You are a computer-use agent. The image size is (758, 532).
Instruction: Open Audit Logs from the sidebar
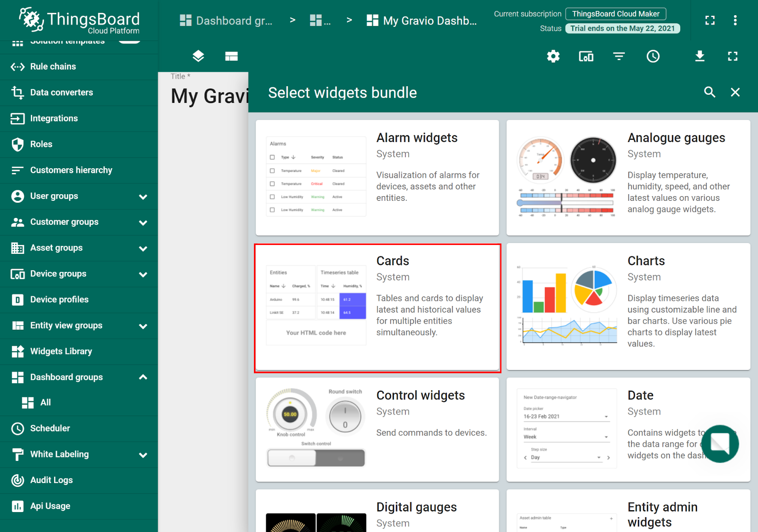(x=52, y=480)
